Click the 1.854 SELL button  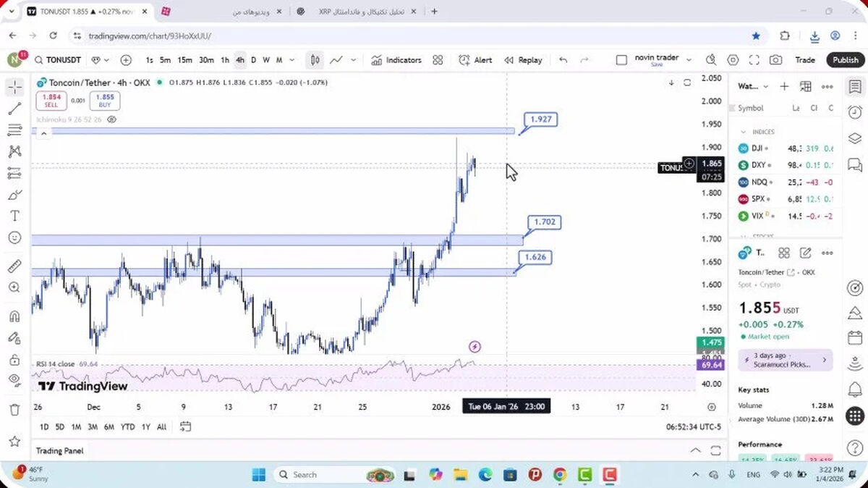click(x=51, y=101)
